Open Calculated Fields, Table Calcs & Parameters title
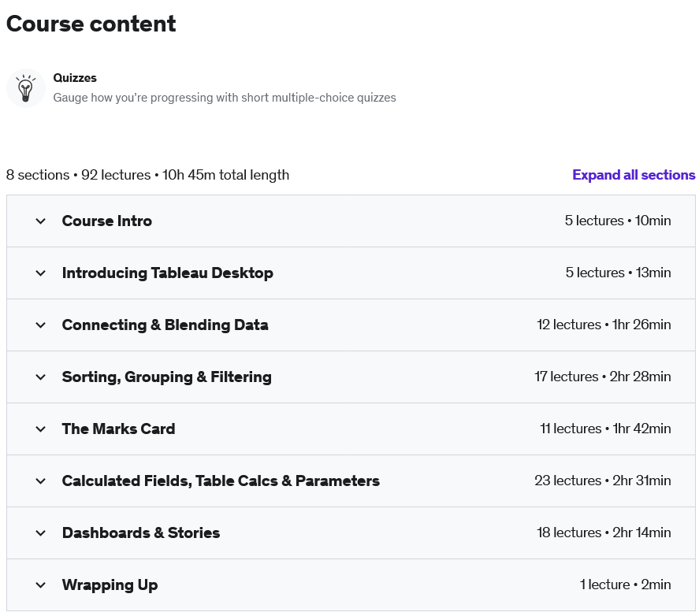The width and height of the screenshot is (699, 616). (x=221, y=481)
